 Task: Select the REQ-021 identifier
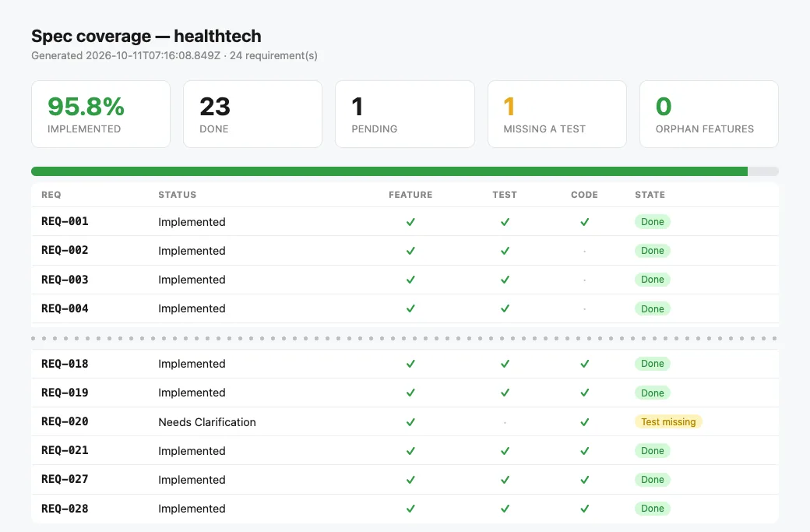coord(65,450)
